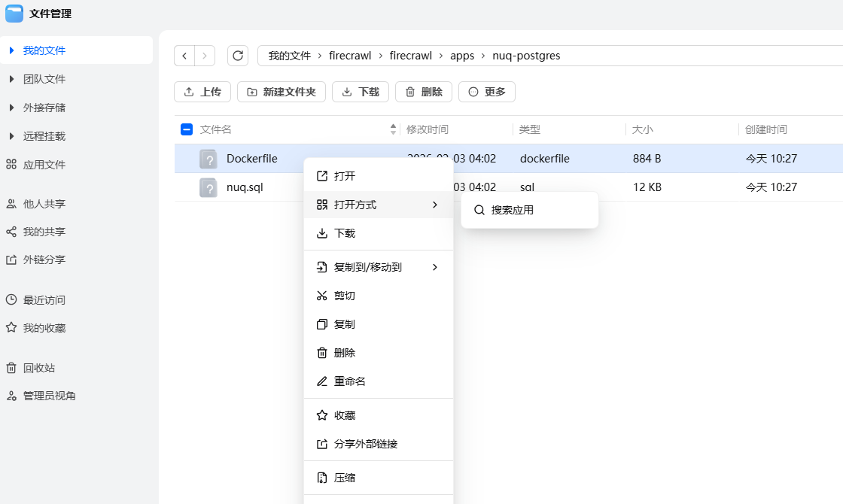This screenshot has height=504, width=843.
Task: Refresh the current folder view
Action: pos(238,55)
